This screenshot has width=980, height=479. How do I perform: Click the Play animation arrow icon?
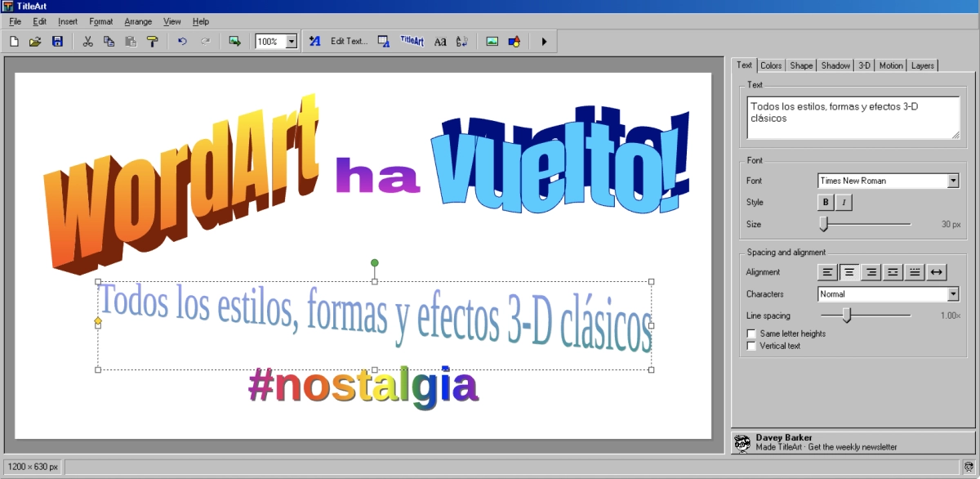pos(544,41)
